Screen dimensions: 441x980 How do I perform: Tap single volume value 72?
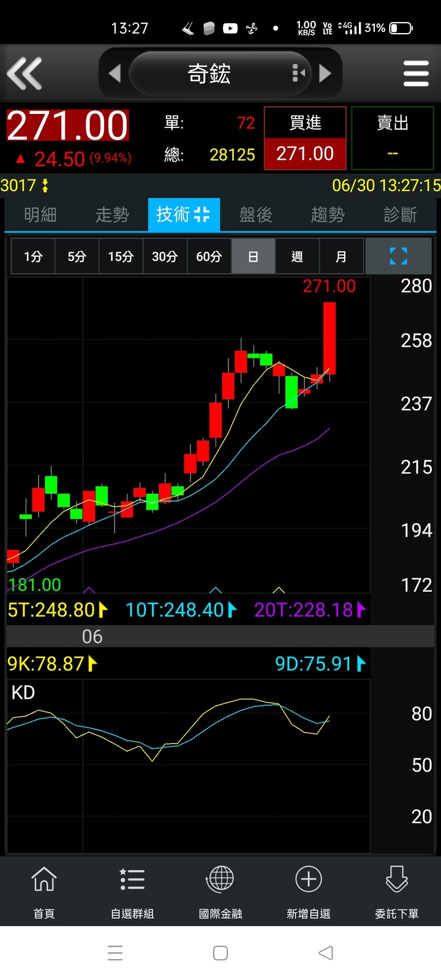point(246,123)
